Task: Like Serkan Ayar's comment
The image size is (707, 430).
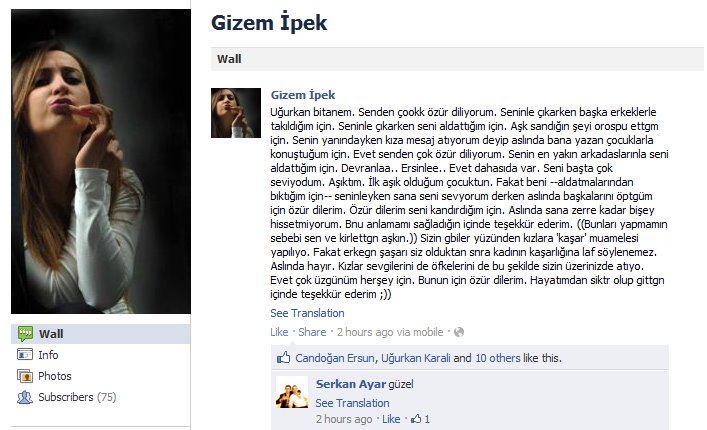Action: [391, 419]
